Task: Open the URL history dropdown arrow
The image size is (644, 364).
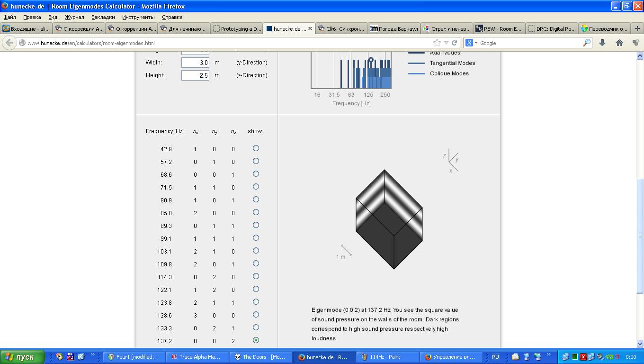Action: pyautogui.click(x=446, y=43)
